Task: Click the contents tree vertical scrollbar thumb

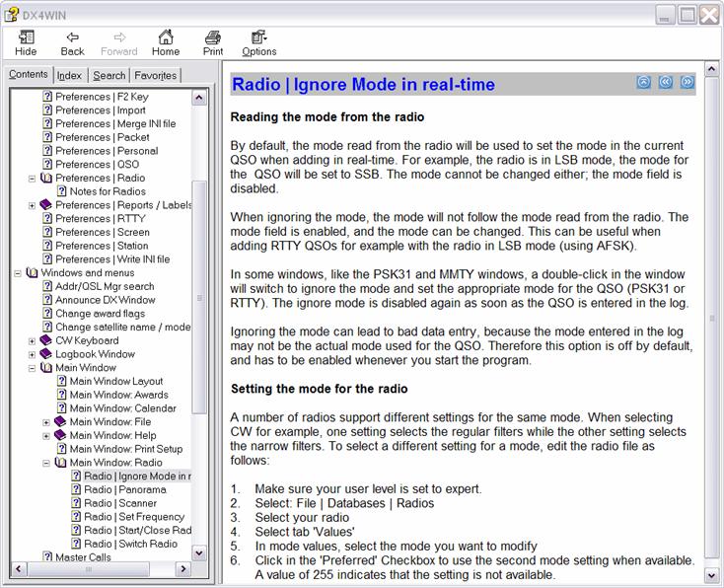Action: point(199,297)
